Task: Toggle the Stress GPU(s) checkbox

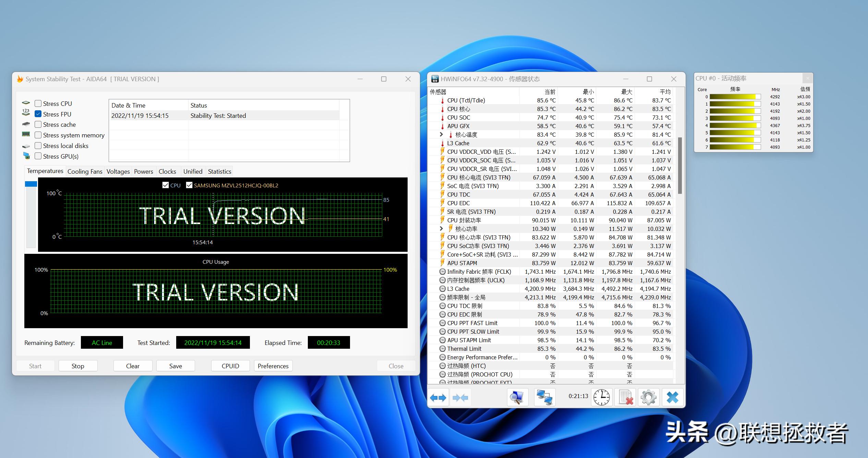Action: 38,156
